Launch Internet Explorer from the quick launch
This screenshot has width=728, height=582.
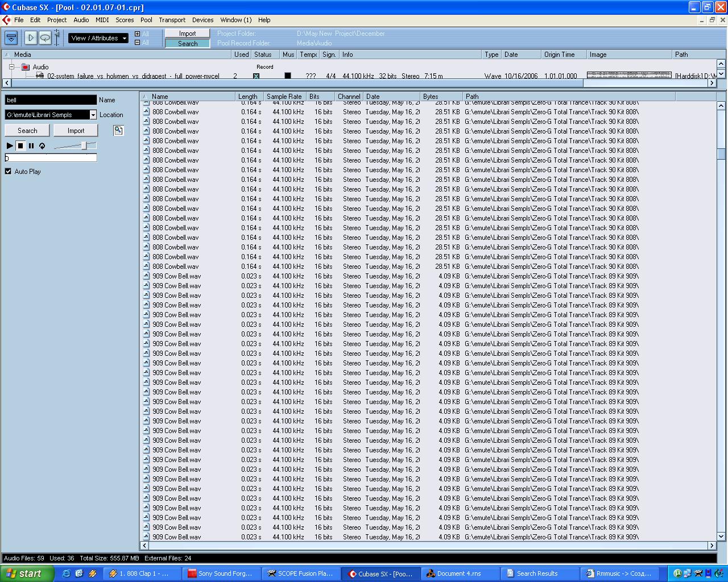tap(66, 573)
